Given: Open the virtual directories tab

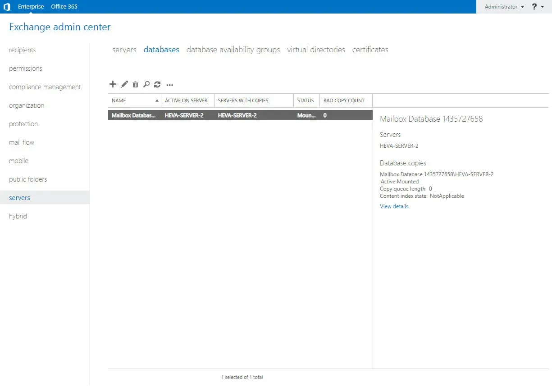Looking at the screenshot, I should click(x=316, y=50).
